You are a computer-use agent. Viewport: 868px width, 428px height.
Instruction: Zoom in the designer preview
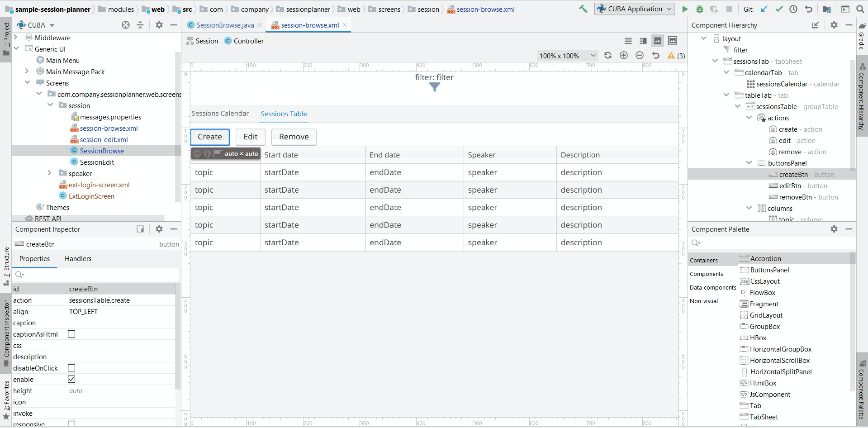[624, 55]
